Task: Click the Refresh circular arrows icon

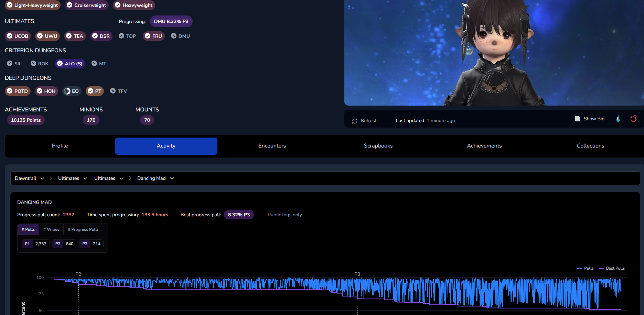Action: 355,121
